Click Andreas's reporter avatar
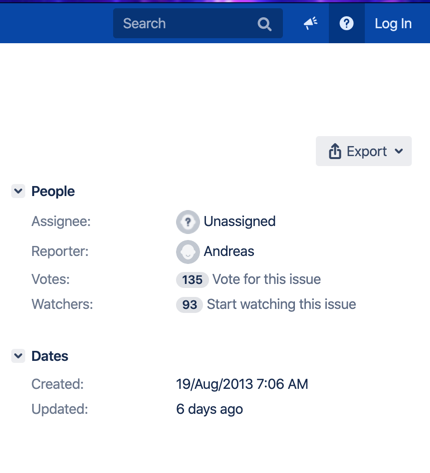The height and width of the screenshot is (473, 430). (188, 252)
